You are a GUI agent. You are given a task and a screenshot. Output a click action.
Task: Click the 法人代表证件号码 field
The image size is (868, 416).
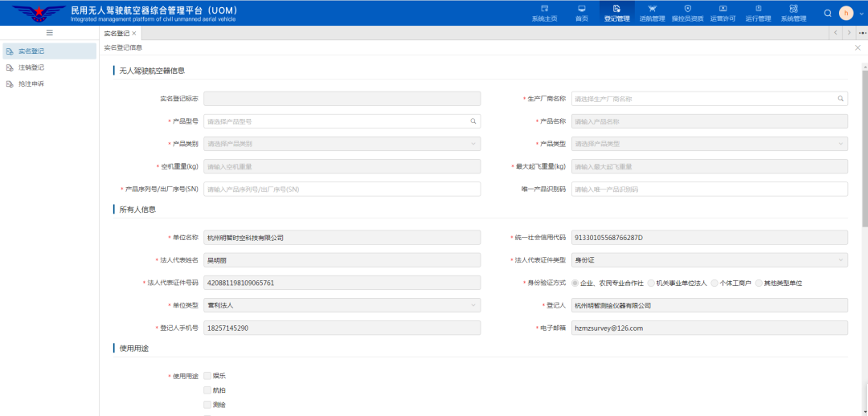point(342,283)
